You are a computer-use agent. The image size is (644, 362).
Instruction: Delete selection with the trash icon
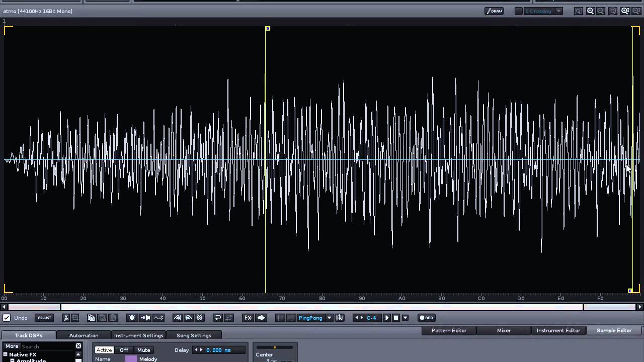coord(113,318)
